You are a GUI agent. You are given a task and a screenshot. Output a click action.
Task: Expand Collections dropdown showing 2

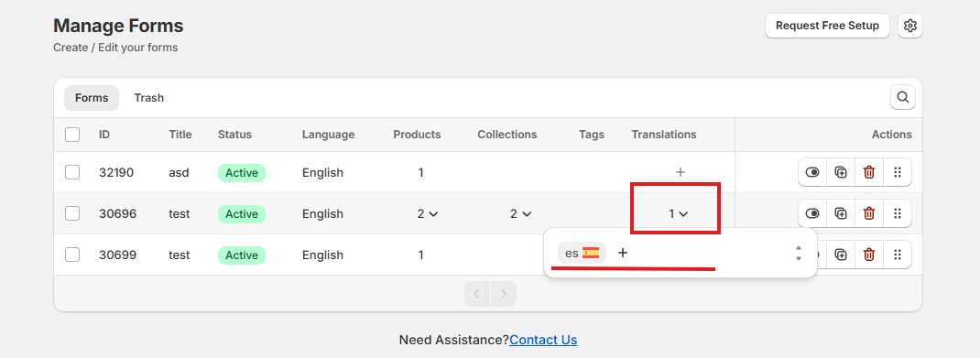(x=520, y=213)
